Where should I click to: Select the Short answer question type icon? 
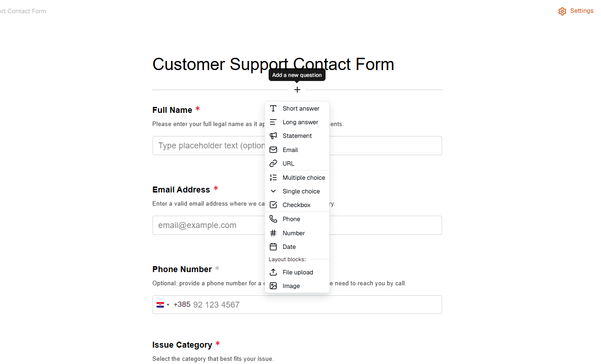tap(273, 108)
